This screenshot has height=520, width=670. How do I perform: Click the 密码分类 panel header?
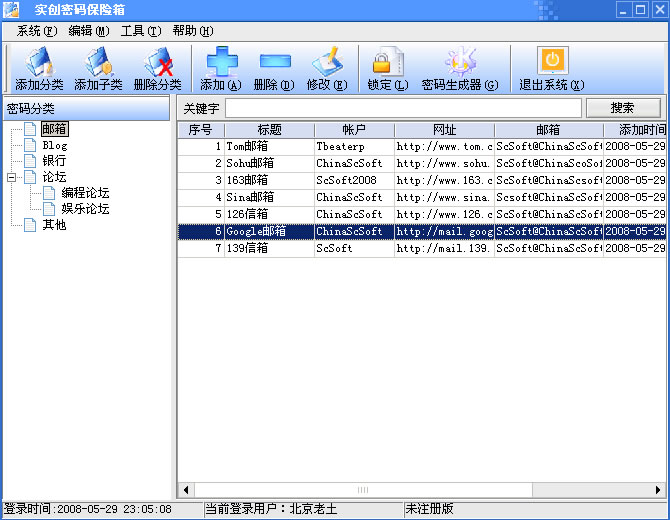coord(87,109)
